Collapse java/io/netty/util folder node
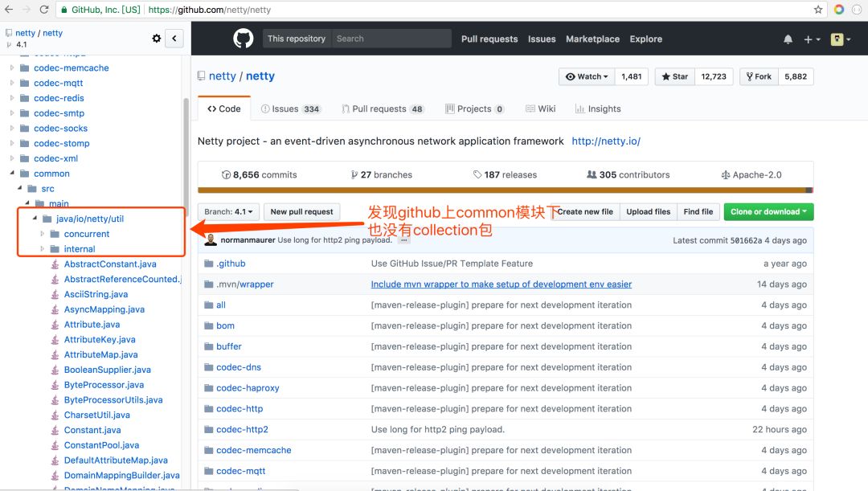Image resolution: width=868 pixels, height=491 pixels. point(35,218)
